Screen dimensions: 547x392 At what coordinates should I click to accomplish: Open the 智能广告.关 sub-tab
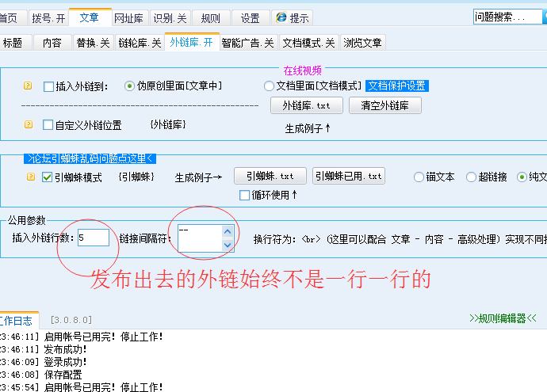tap(248, 43)
